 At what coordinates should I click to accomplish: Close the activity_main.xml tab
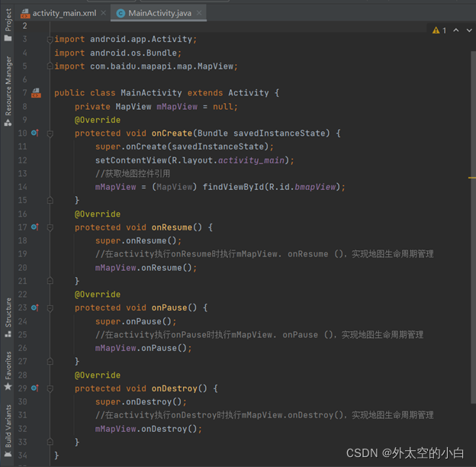(x=104, y=13)
